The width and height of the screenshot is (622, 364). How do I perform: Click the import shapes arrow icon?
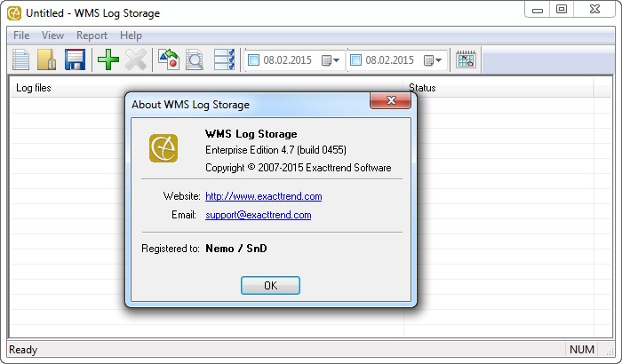tap(169, 59)
